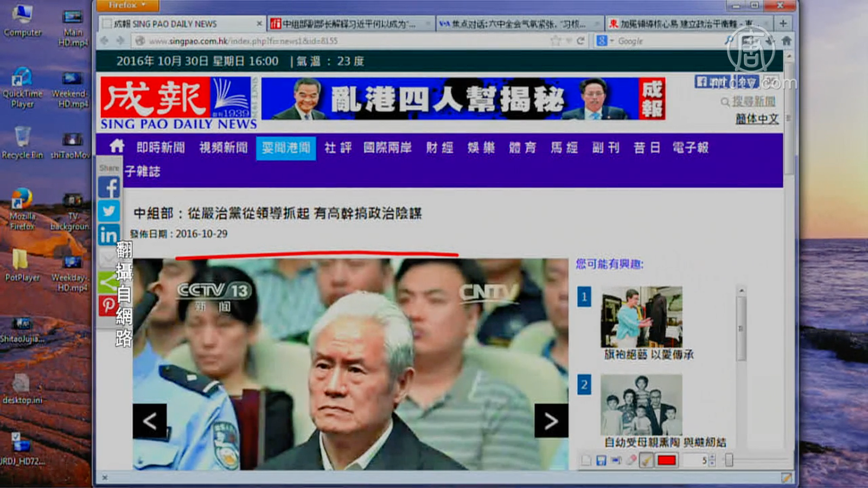868x488 pixels.
Task: Share via the LinkedIn icon
Action: [109, 235]
